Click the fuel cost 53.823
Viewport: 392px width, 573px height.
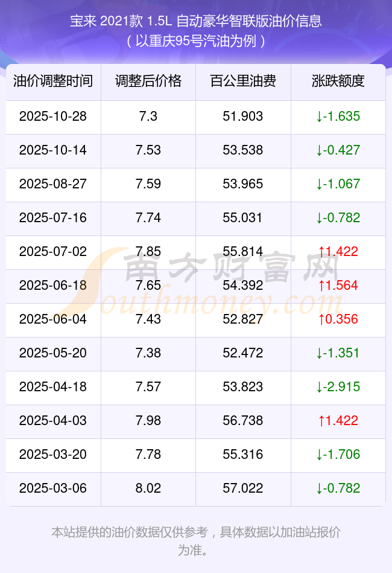[x=243, y=387]
